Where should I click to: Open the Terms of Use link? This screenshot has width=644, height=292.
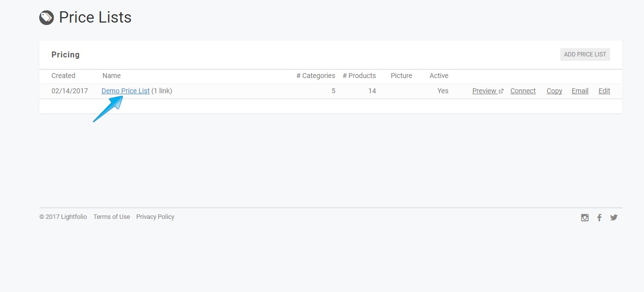(112, 217)
